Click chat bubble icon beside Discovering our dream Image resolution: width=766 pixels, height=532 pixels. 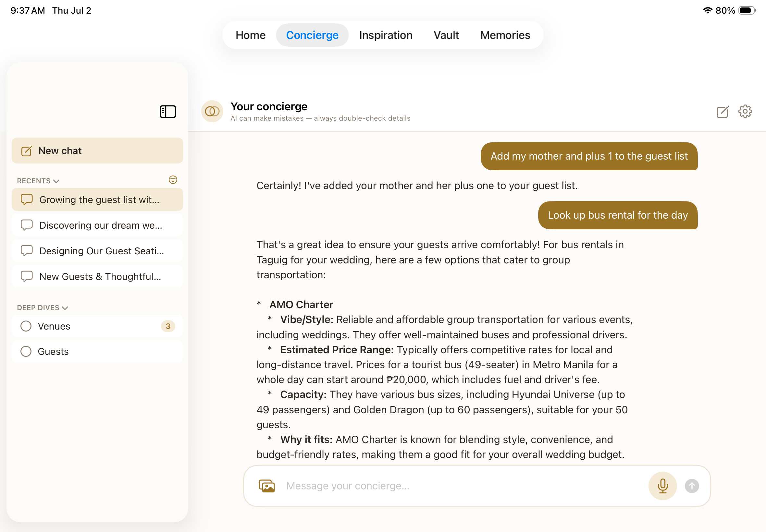click(27, 225)
